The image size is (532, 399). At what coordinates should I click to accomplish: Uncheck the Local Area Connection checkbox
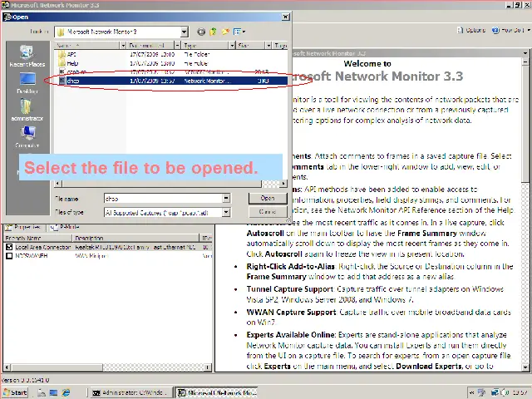pyautogui.click(x=9, y=247)
